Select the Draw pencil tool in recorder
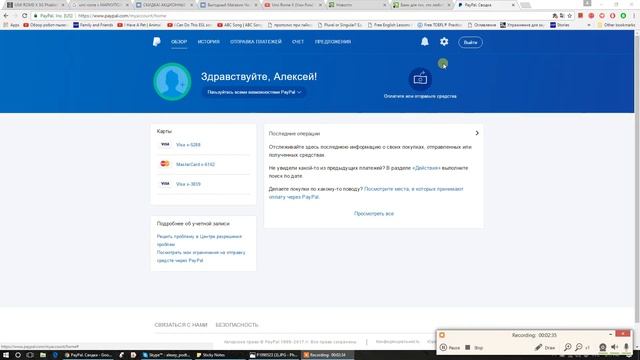 [x=545, y=348]
